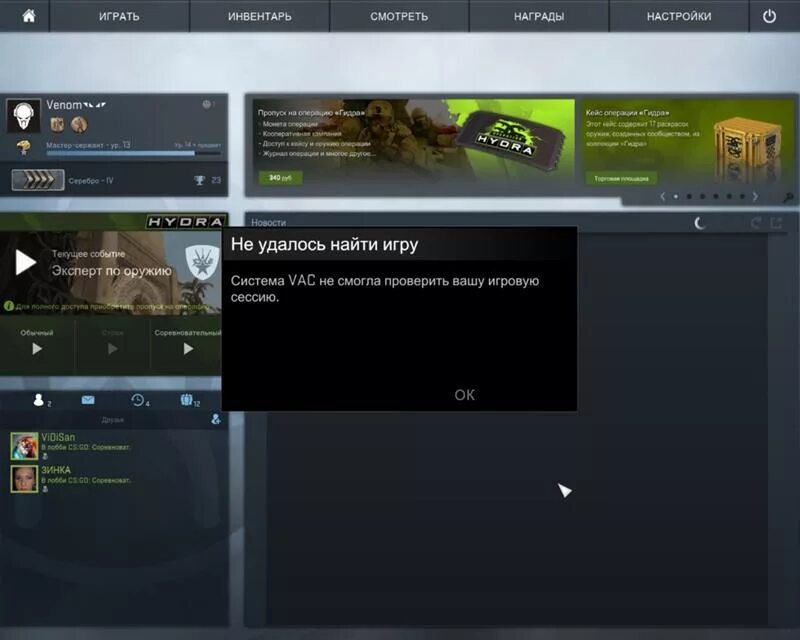Open the team group tab showing 12

pos(186,400)
